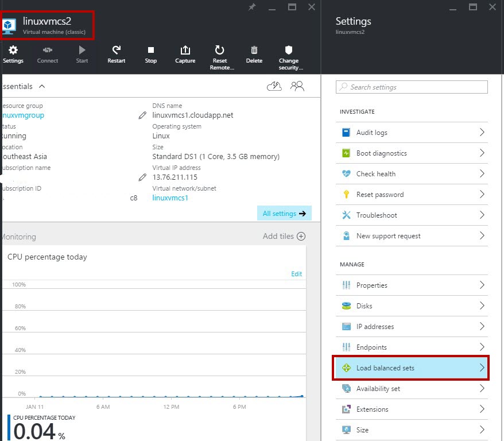
Task: Open Audit logs settings item
Action: [x=412, y=133]
